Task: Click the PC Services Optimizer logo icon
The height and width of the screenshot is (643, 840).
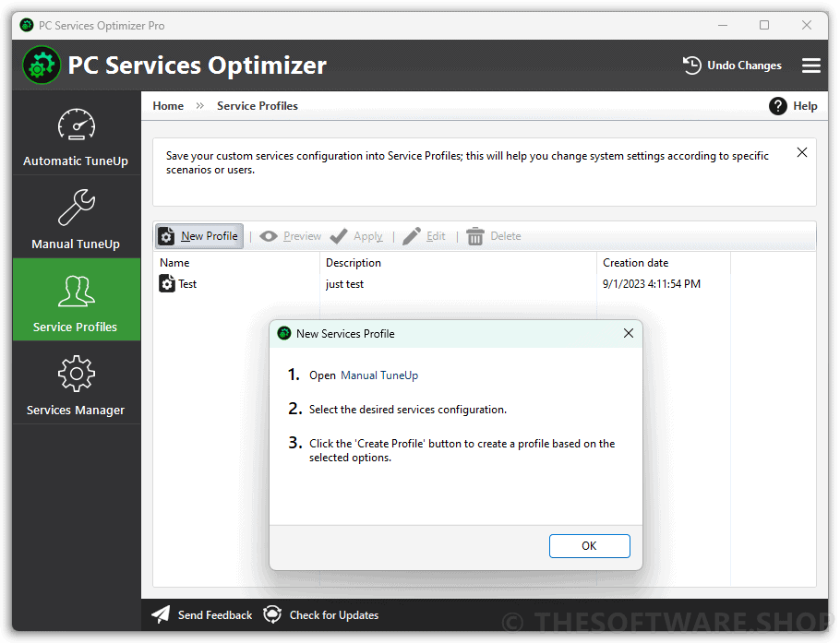Action: coord(42,65)
